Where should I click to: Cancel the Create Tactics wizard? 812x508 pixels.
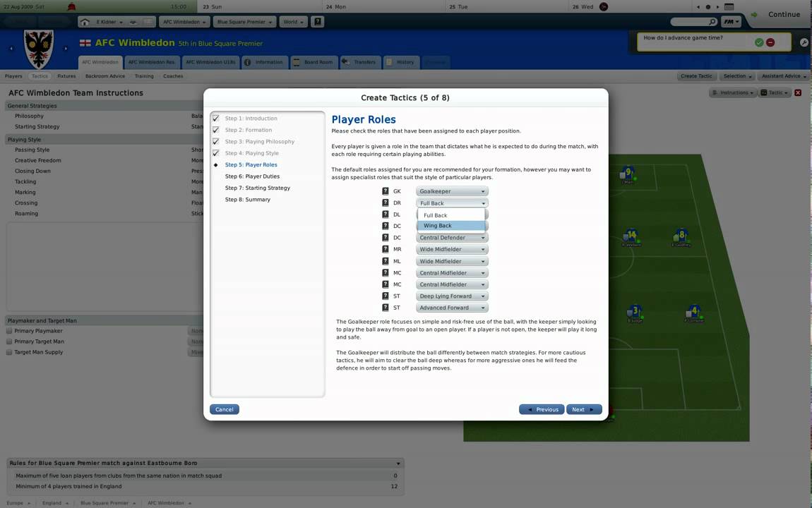coord(225,409)
